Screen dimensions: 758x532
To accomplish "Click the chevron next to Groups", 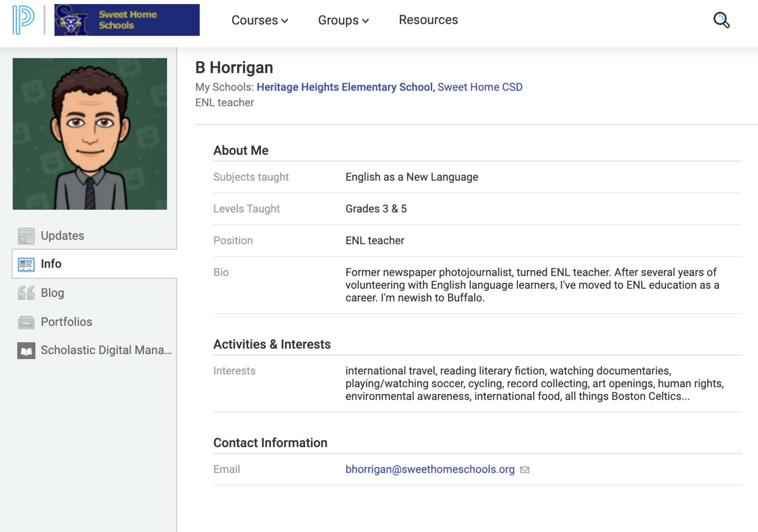I will (366, 21).
